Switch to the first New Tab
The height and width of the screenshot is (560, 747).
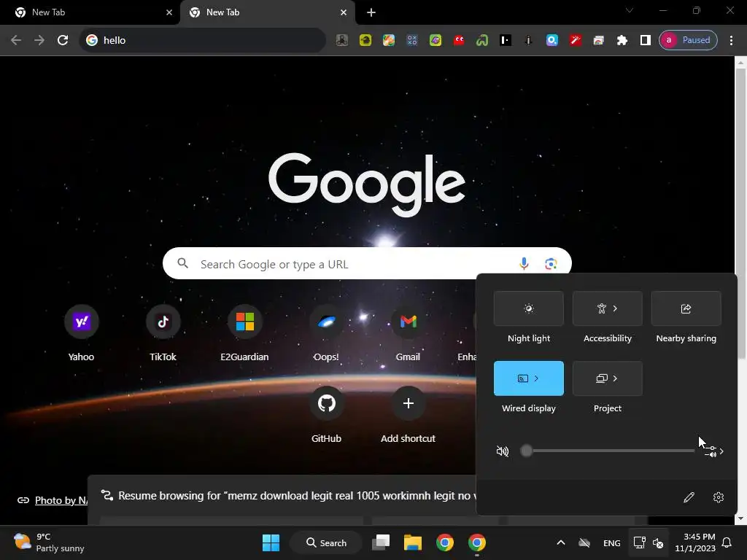coord(89,12)
